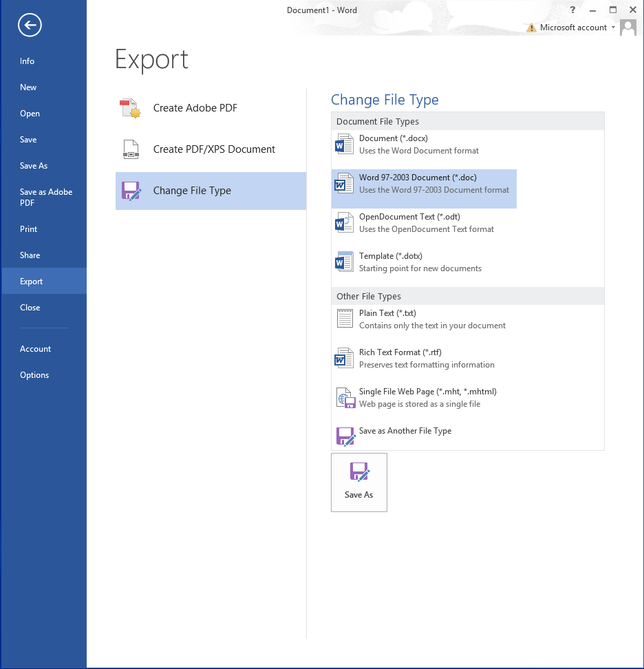Open Word Options
Image resolution: width=644 pixels, height=669 pixels.
pos(44,375)
